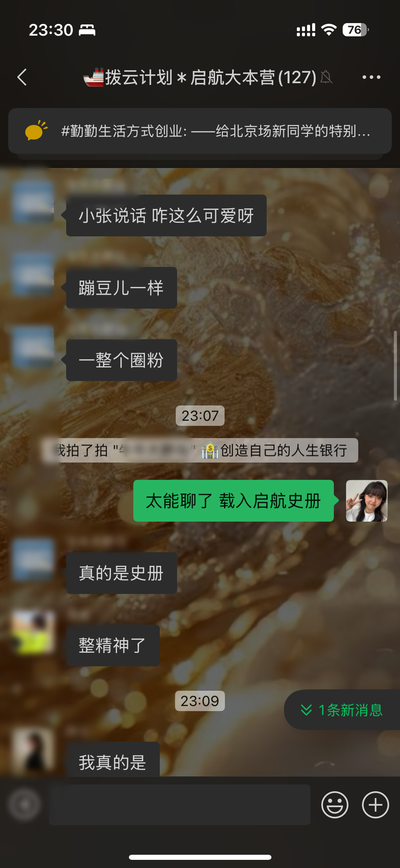Tap the ship emoji in group title

94,77
